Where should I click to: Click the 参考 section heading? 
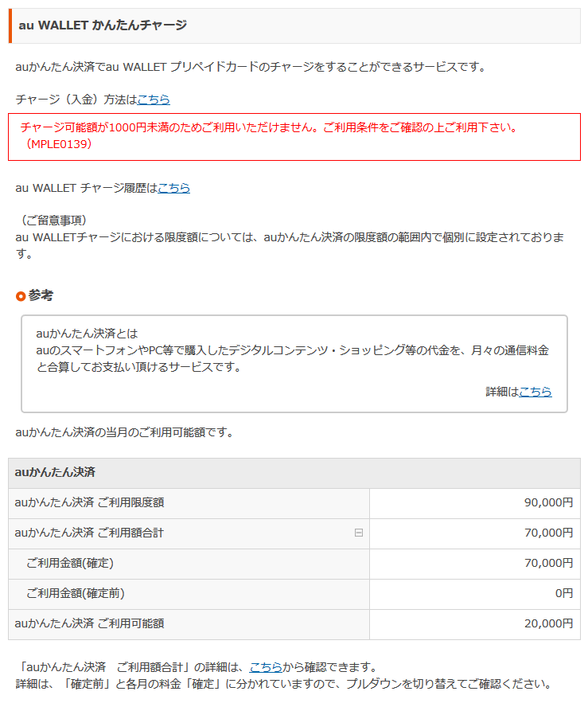[41, 295]
